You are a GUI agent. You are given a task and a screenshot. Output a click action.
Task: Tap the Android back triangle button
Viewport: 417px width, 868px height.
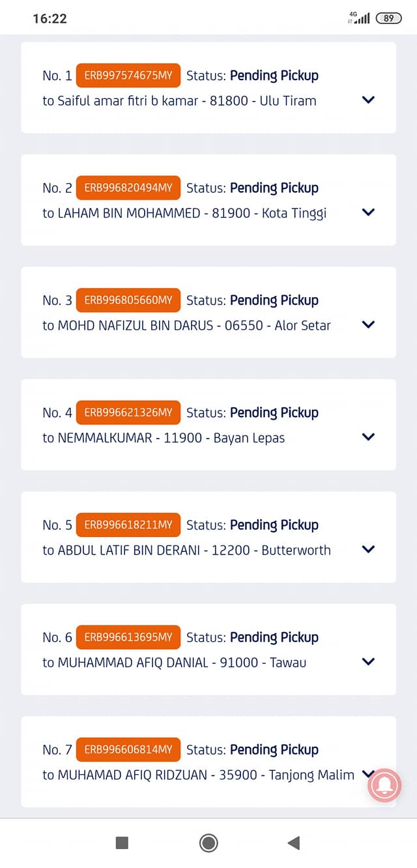pos(294,843)
